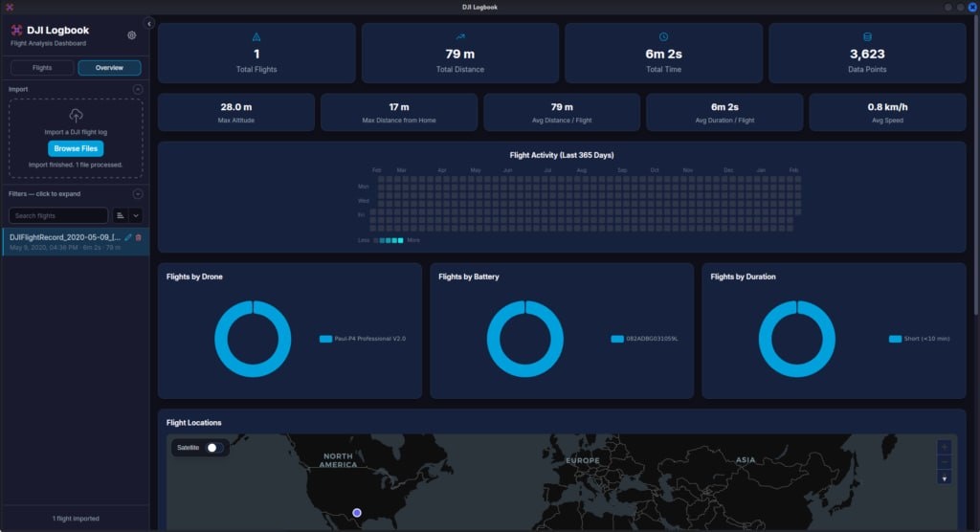Click the Total Time clock icon
This screenshot has height=532, width=980.
664,37
